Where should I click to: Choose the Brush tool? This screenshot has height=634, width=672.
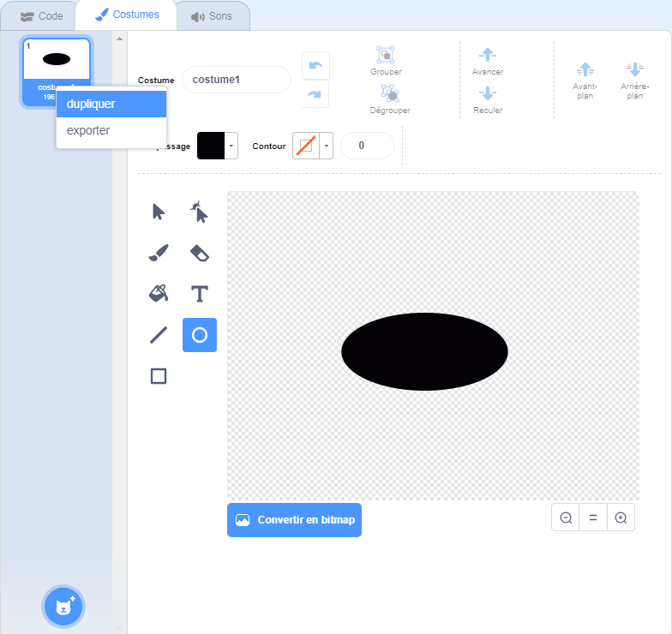click(x=159, y=253)
